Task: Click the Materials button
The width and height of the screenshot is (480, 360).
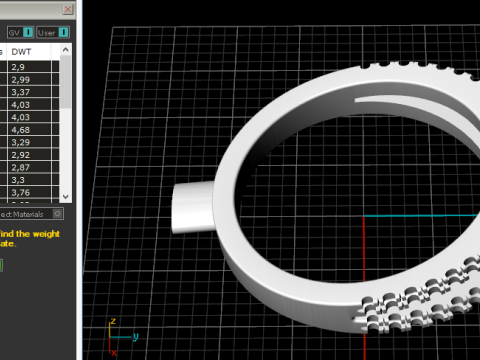Action: click(31, 214)
